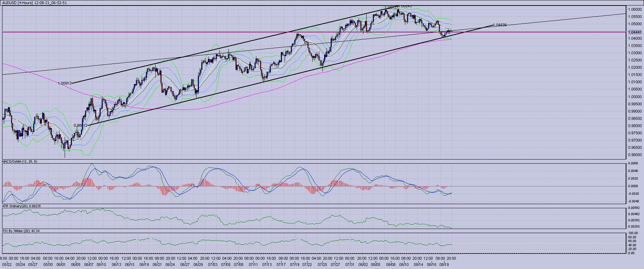Click ATR scale value 0.00462
The width and height of the screenshot is (644, 269).
coord(634,214)
